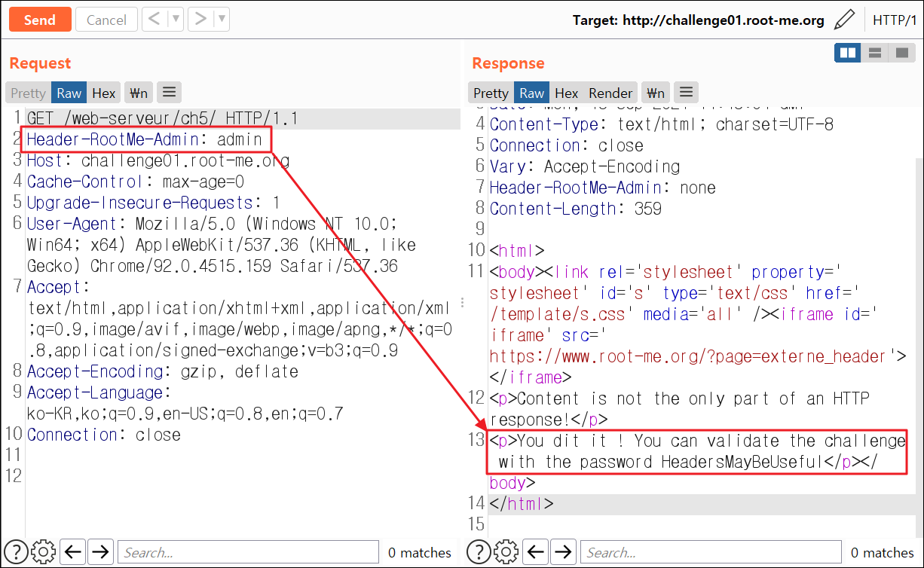Image resolution: width=924 pixels, height=568 pixels.
Task: Select Response Pretty tab
Action: click(491, 93)
